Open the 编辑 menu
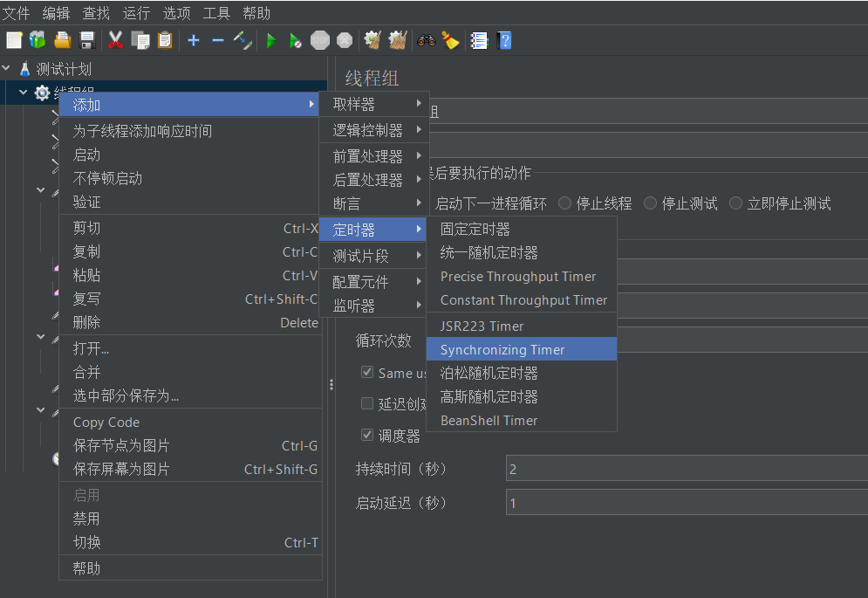 (x=56, y=13)
